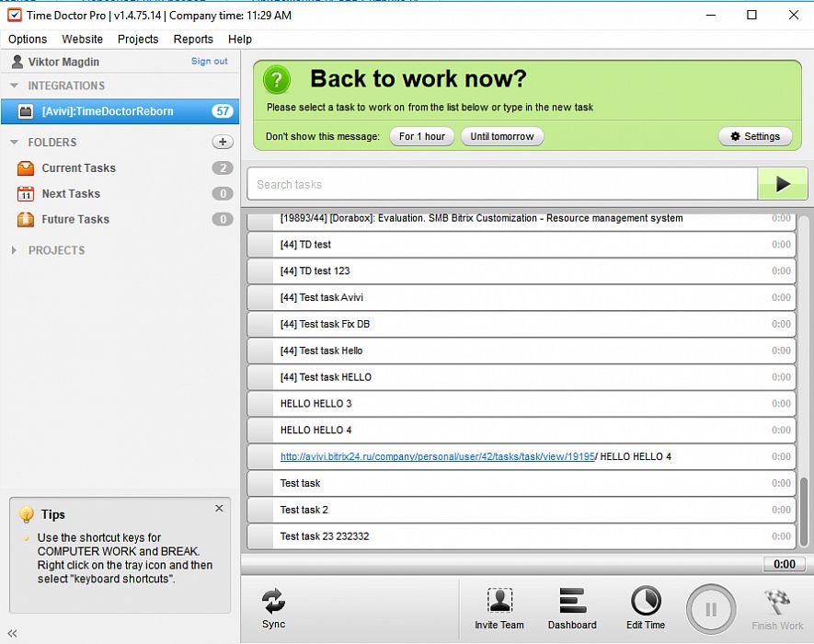Click the Sign out link
The width and height of the screenshot is (814, 644).
click(209, 61)
